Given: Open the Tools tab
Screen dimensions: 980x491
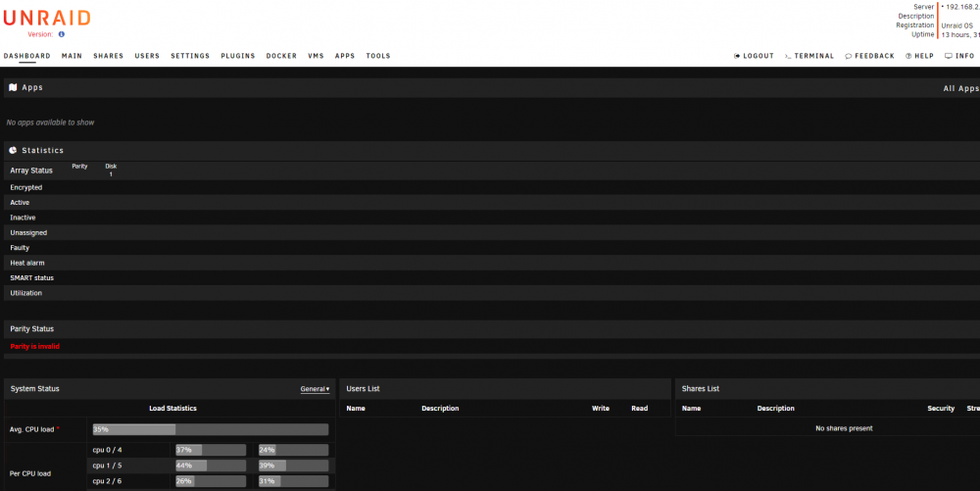Looking at the screenshot, I should [x=378, y=56].
